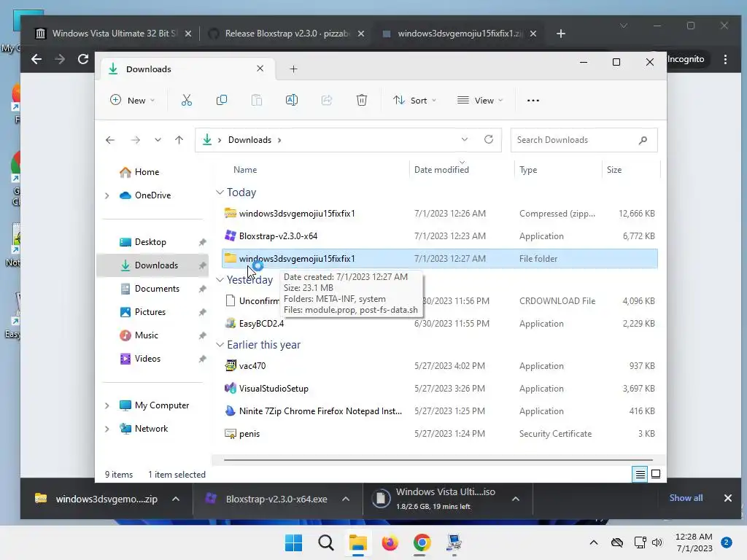747x560 pixels.
Task: Open the See more ellipsis menu
Action: [x=533, y=101]
